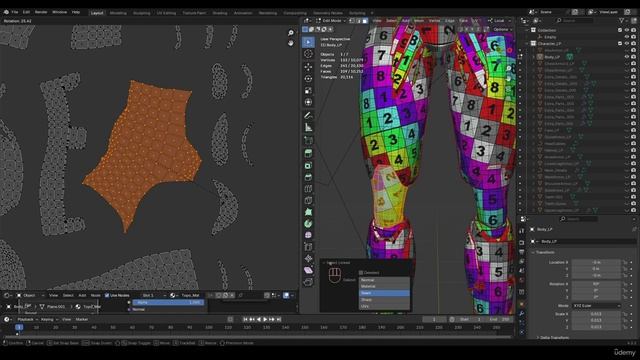The image size is (640, 360).
Task: Select the 3D Cursor tool
Action: click(x=309, y=54)
